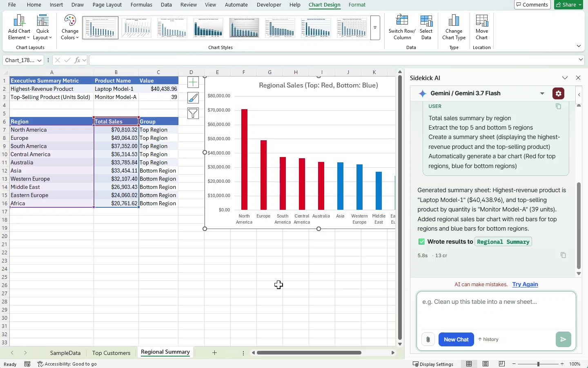The image size is (588, 368).
Task: Expand the Name Box dropdown
Action: (39, 61)
